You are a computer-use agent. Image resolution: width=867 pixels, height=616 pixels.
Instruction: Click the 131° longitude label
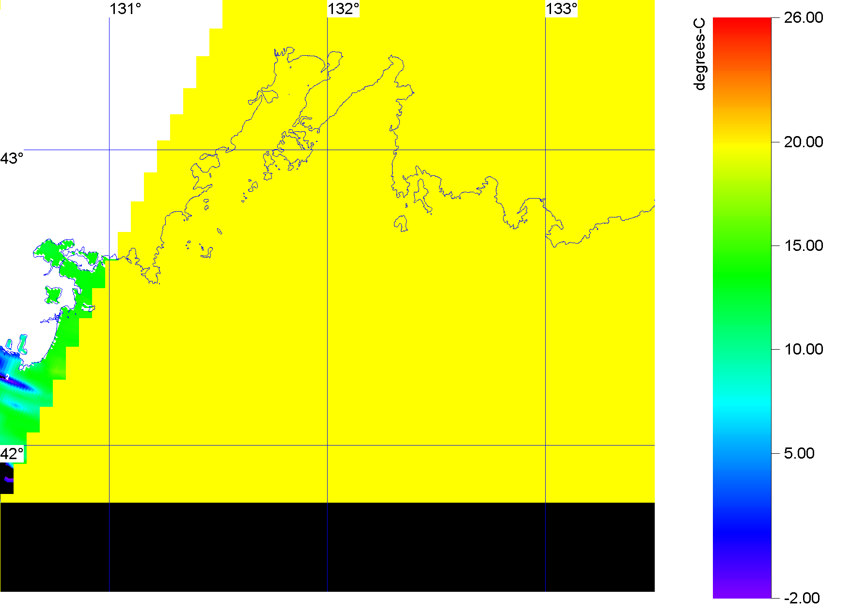click(125, 9)
